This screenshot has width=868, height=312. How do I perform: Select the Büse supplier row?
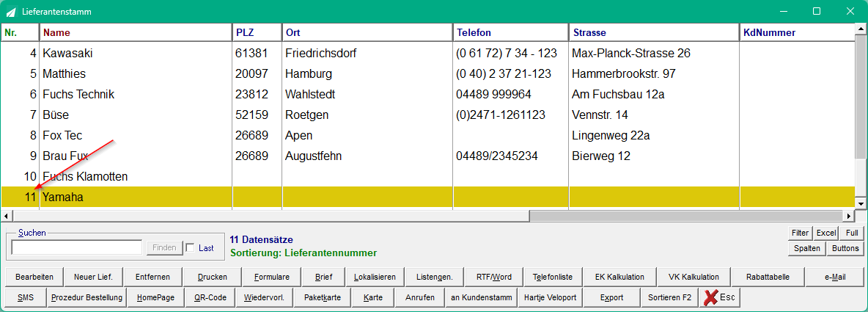[428, 115]
